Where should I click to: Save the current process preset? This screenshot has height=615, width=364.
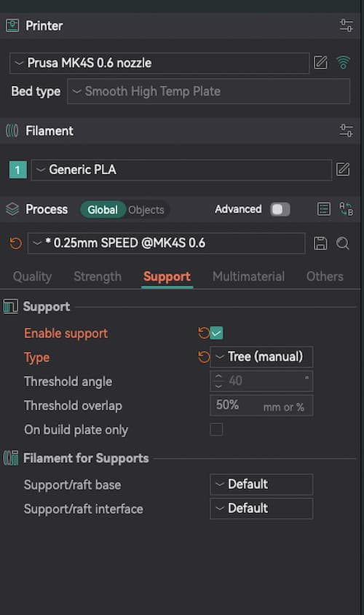[320, 243]
